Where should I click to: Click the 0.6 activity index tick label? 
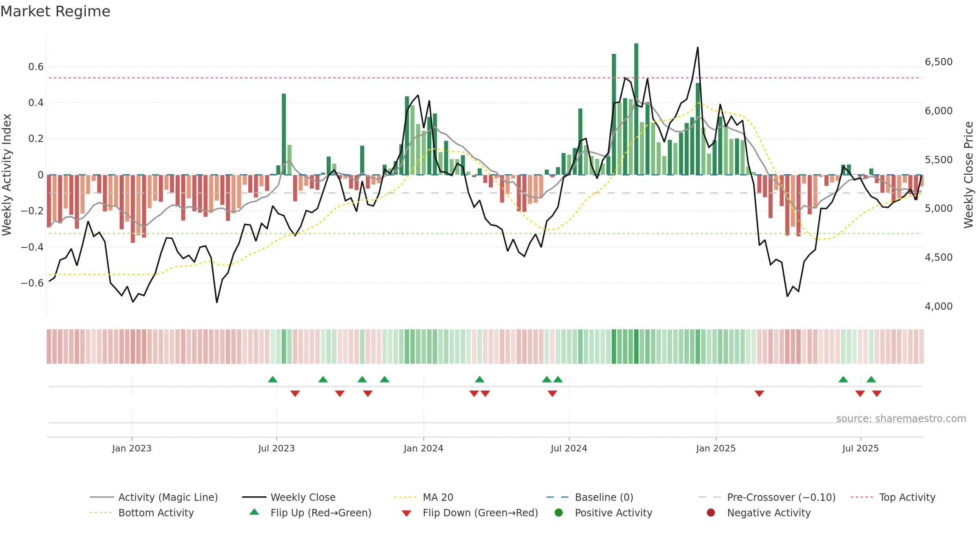click(x=36, y=67)
